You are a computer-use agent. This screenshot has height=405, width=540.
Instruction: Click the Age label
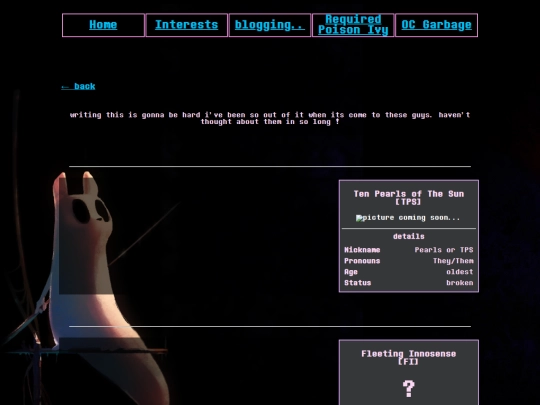click(351, 272)
